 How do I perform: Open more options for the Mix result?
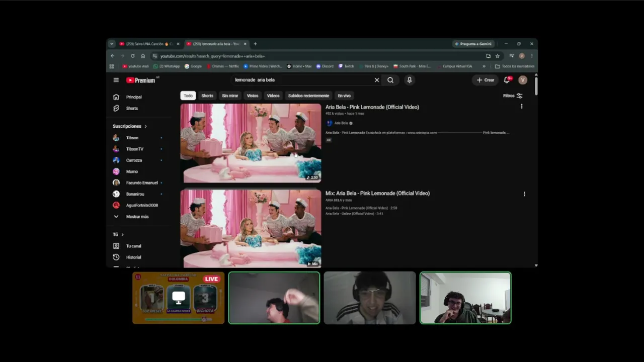tap(524, 194)
